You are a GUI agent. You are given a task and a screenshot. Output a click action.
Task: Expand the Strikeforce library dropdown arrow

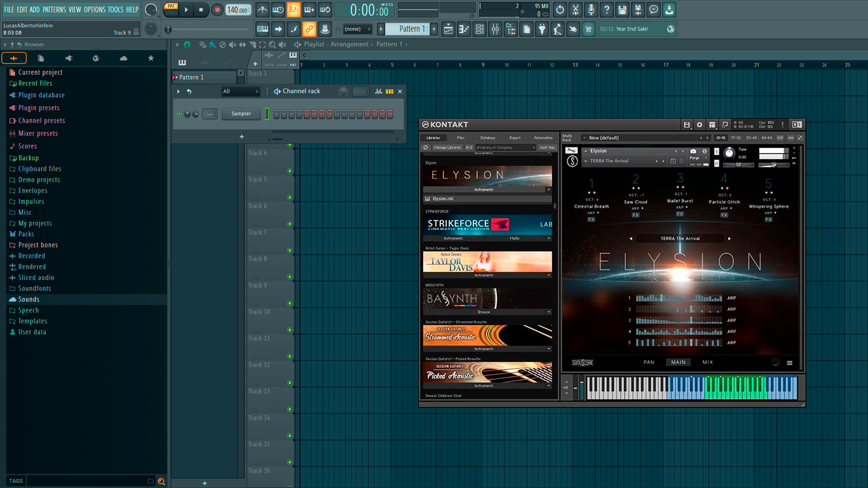548,238
